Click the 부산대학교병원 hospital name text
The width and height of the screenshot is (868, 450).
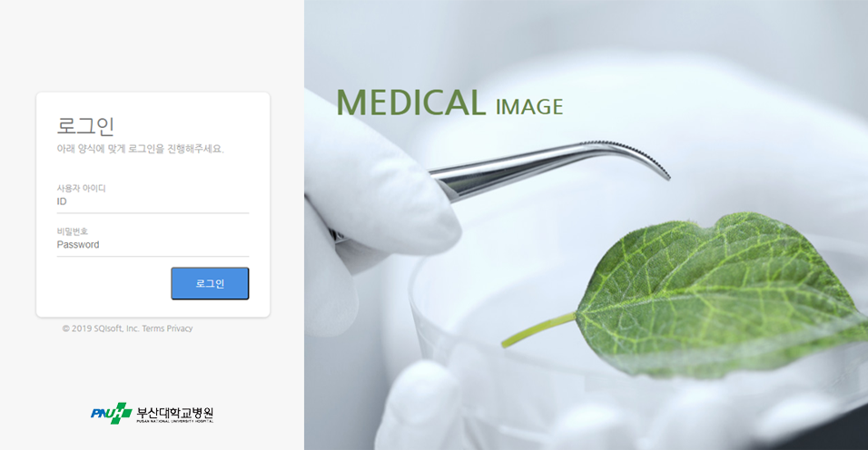tap(175, 412)
